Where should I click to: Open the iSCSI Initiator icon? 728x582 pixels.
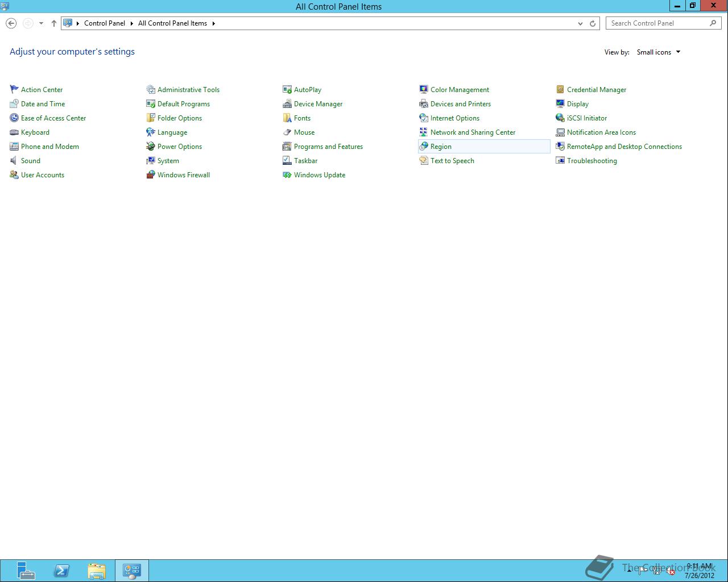[560, 118]
